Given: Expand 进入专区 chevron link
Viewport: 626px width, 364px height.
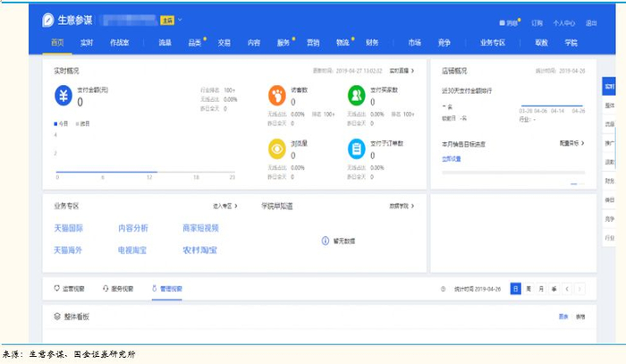Looking at the screenshot, I should tap(225, 206).
